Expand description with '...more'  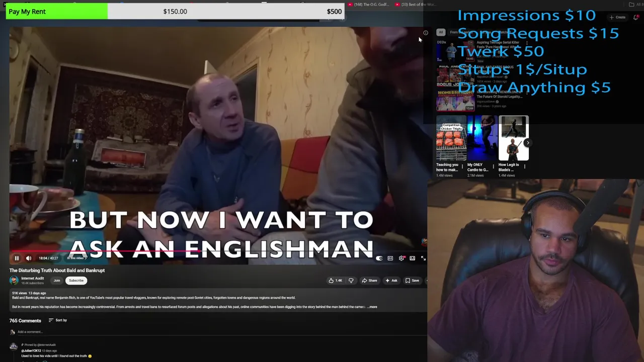[x=372, y=307]
